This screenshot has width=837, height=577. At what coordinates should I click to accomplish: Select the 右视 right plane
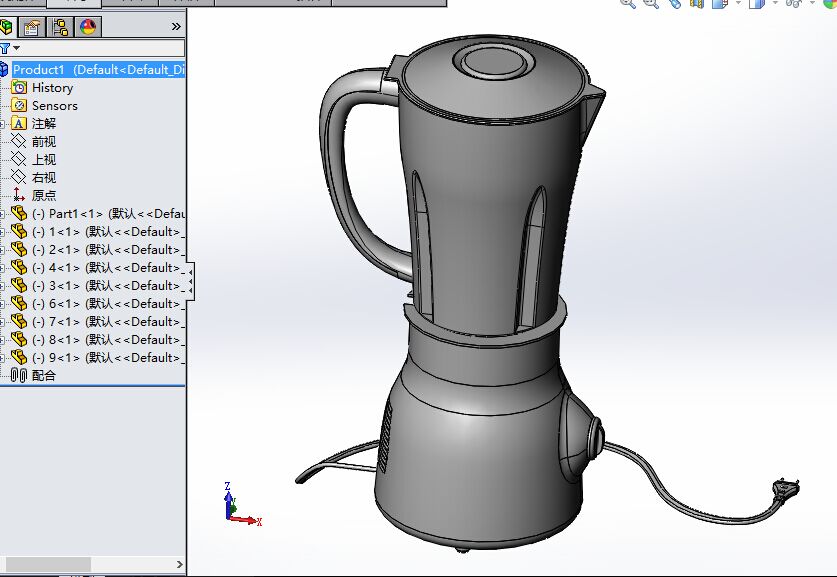coord(44,178)
